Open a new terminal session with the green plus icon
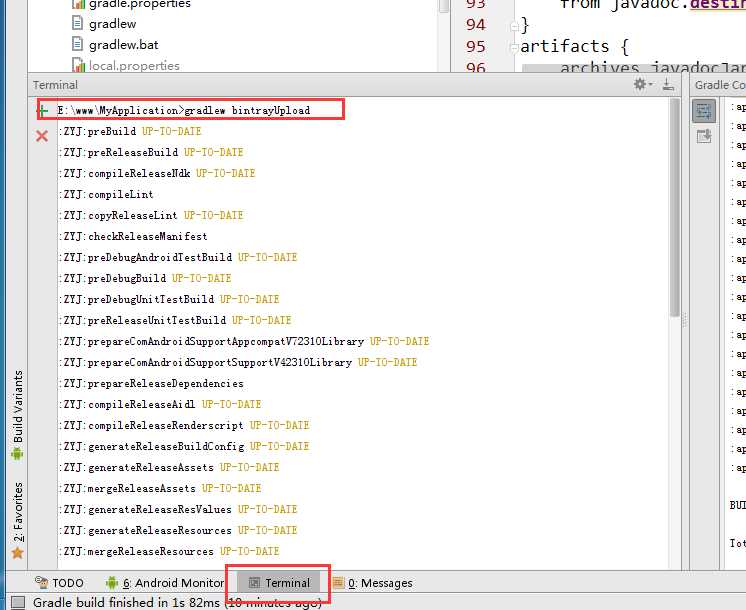Viewport: 746px width, 610px height. coord(42,110)
